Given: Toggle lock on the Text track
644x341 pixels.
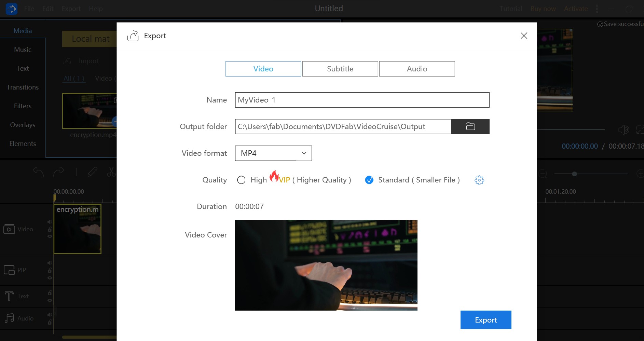Looking at the screenshot, I should click(x=50, y=293).
